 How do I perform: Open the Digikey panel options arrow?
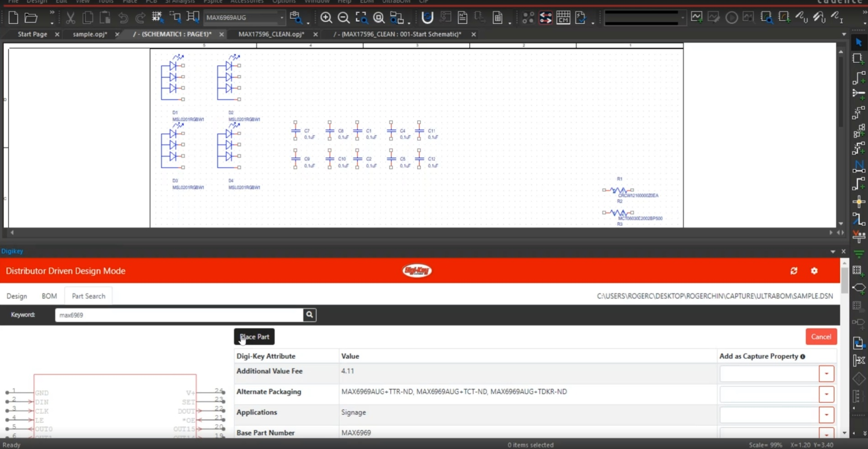(833, 251)
